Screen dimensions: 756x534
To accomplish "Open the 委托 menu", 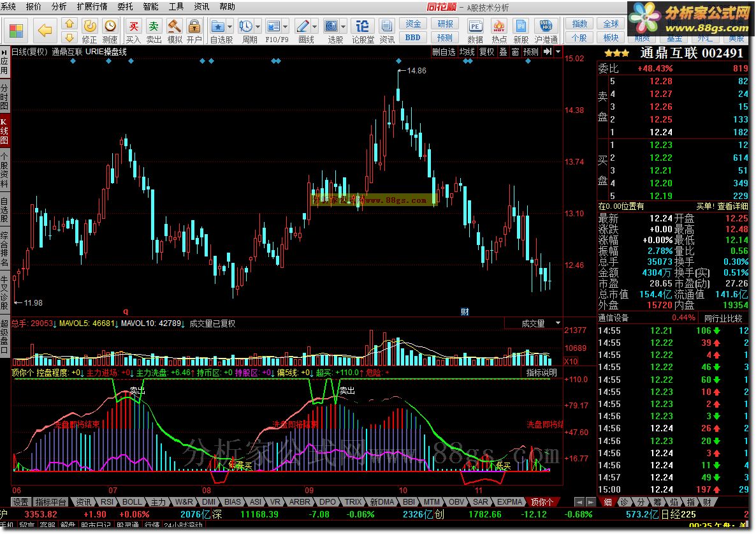I will point(126,7).
